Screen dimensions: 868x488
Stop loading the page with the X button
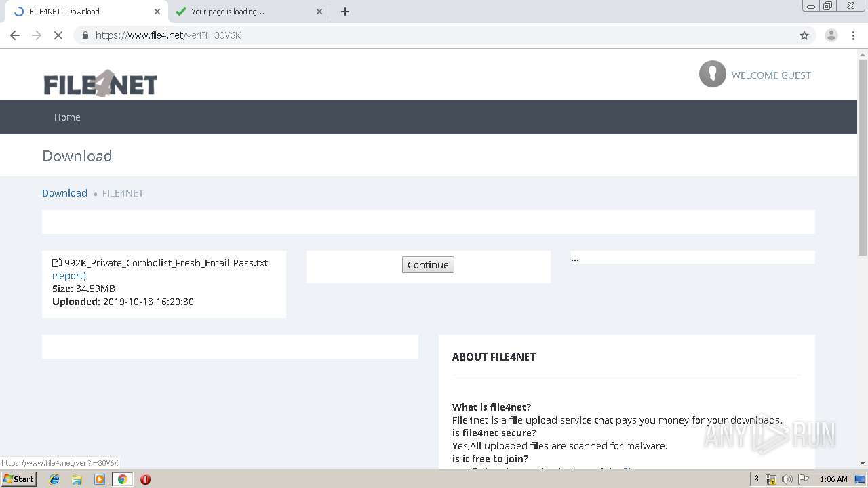(x=58, y=35)
